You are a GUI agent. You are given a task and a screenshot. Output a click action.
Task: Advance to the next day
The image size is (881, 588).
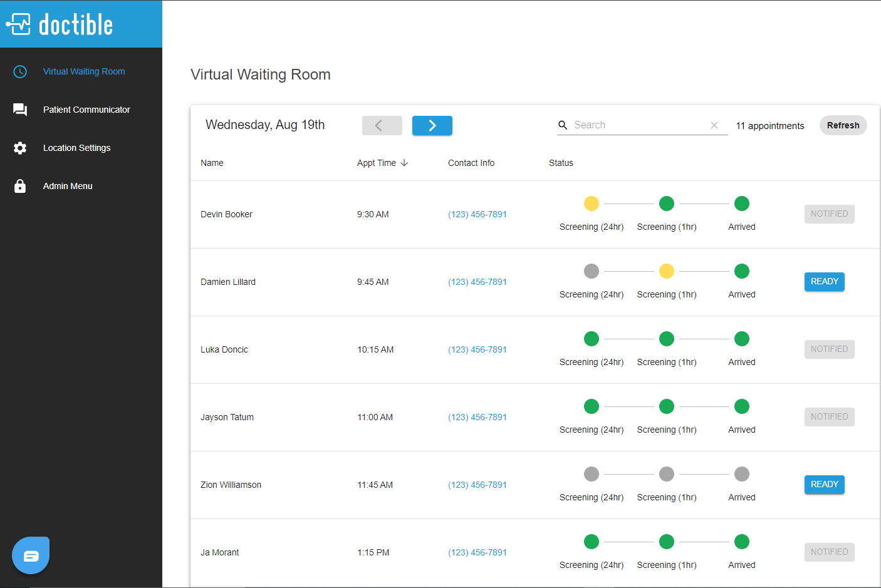tap(432, 125)
